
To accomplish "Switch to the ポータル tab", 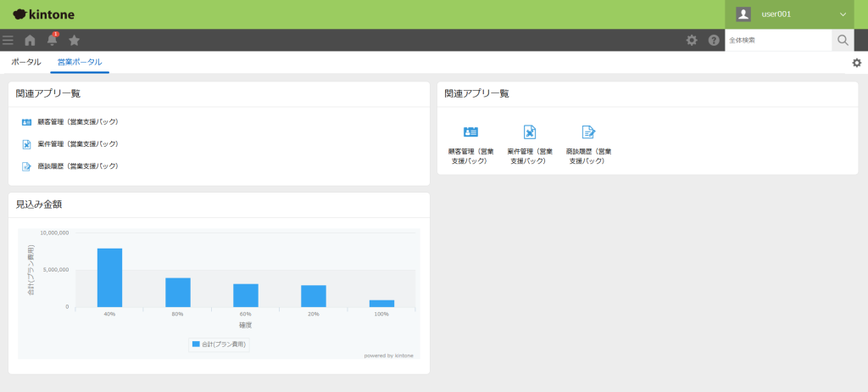I will [x=25, y=62].
